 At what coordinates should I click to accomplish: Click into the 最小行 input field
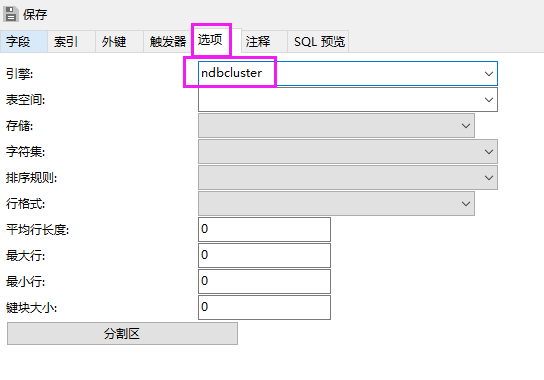(x=264, y=281)
